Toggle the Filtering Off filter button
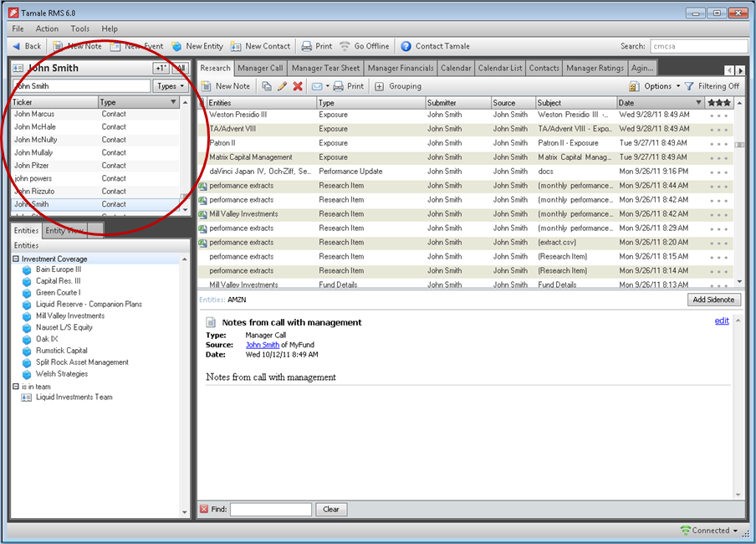Image resolution: width=756 pixels, height=544 pixels. click(712, 86)
